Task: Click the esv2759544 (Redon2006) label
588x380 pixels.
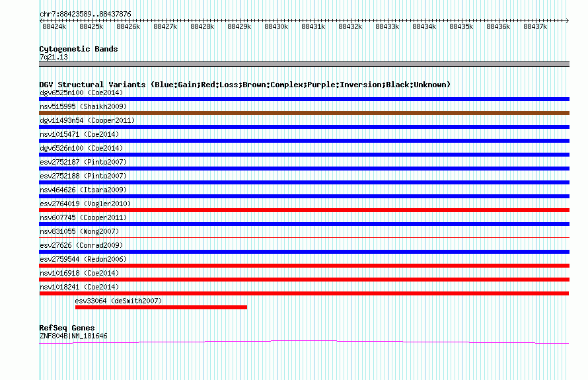Action: pos(83,259)
